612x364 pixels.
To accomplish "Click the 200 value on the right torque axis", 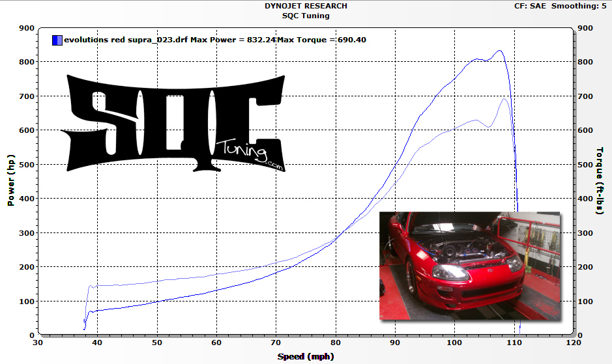I will click(585, 267).
